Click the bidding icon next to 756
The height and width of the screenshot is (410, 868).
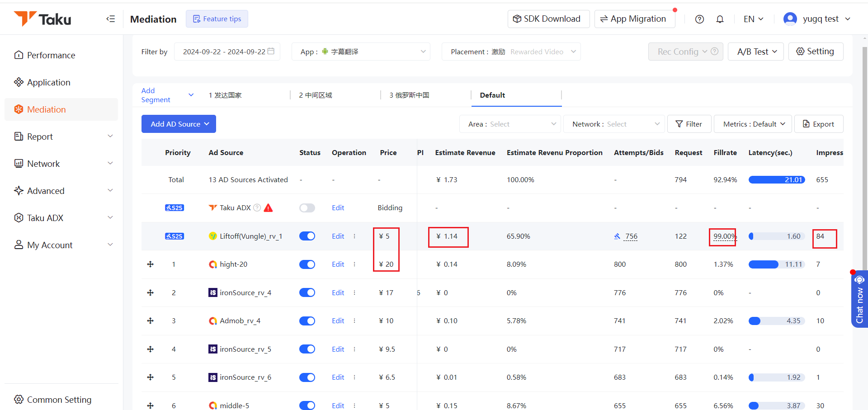pos(617,236)
